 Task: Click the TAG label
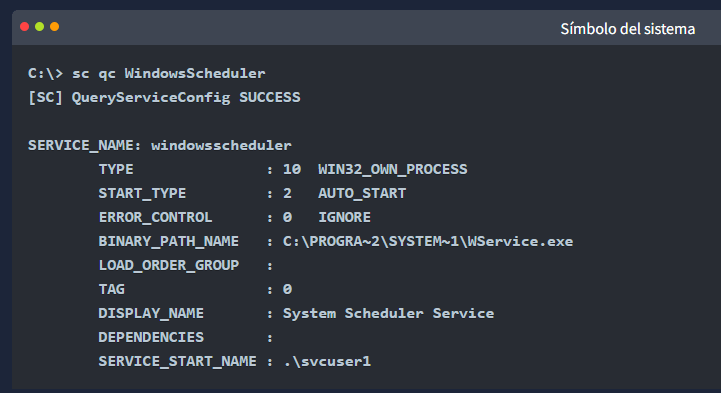click(111, 289)
